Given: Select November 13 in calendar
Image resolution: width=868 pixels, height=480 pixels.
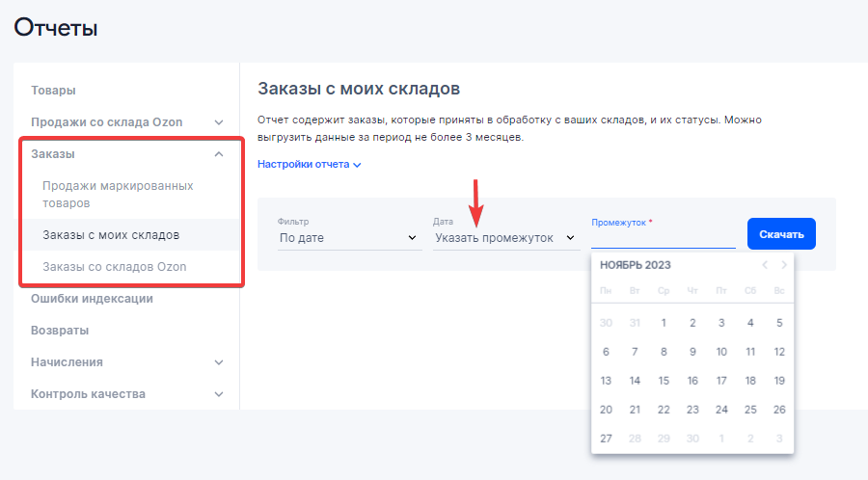Looking at the screenshot, I should (607, 381).
